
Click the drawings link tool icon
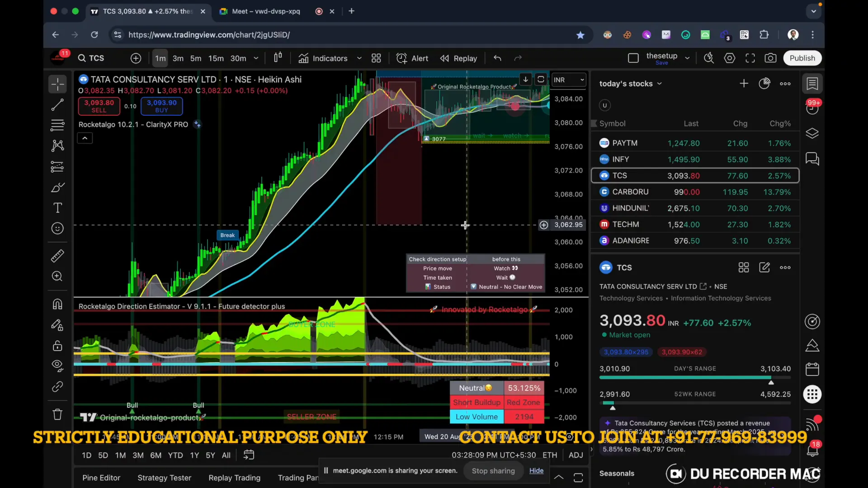click(x=57, y=387)
